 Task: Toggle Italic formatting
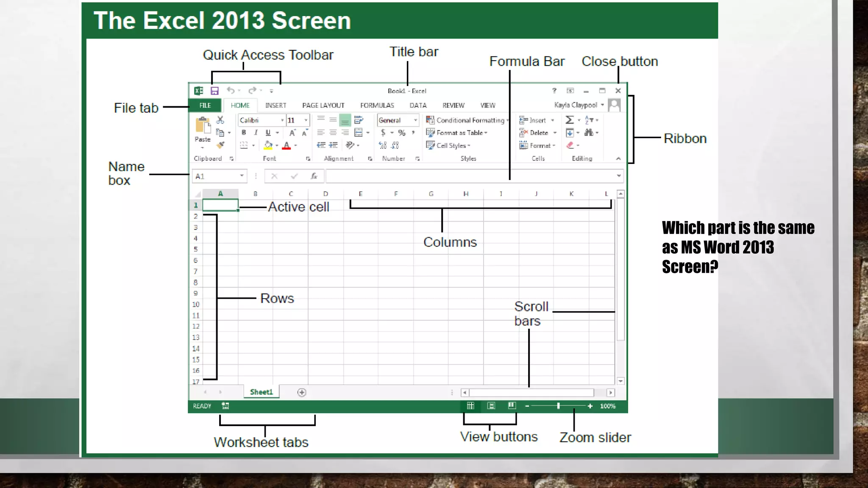(256, 133)
